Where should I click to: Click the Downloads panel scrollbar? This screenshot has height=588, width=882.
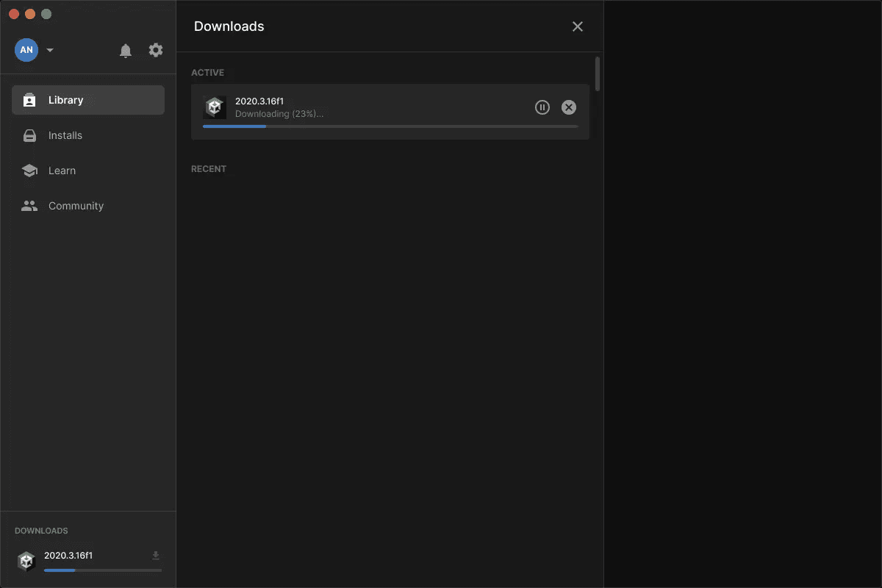coord(597,73)
